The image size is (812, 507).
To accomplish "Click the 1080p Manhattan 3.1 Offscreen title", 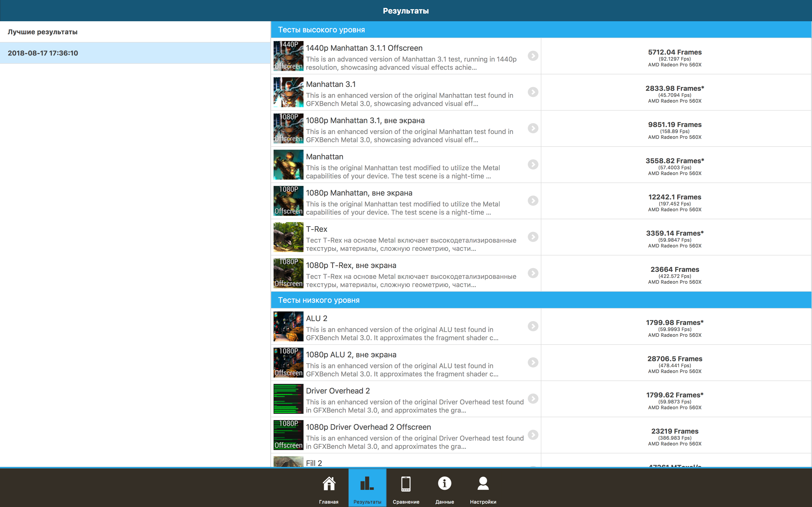I will click(x=365, y=120).
